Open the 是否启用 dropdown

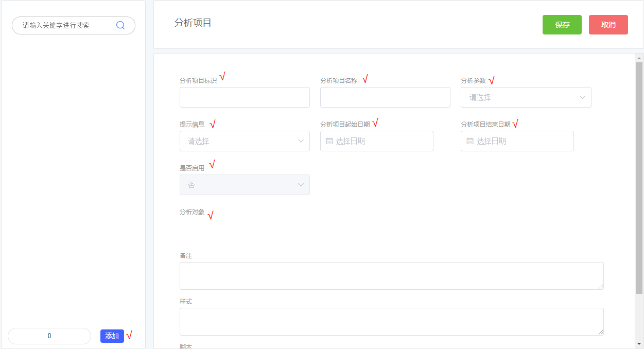coord(244,185)
